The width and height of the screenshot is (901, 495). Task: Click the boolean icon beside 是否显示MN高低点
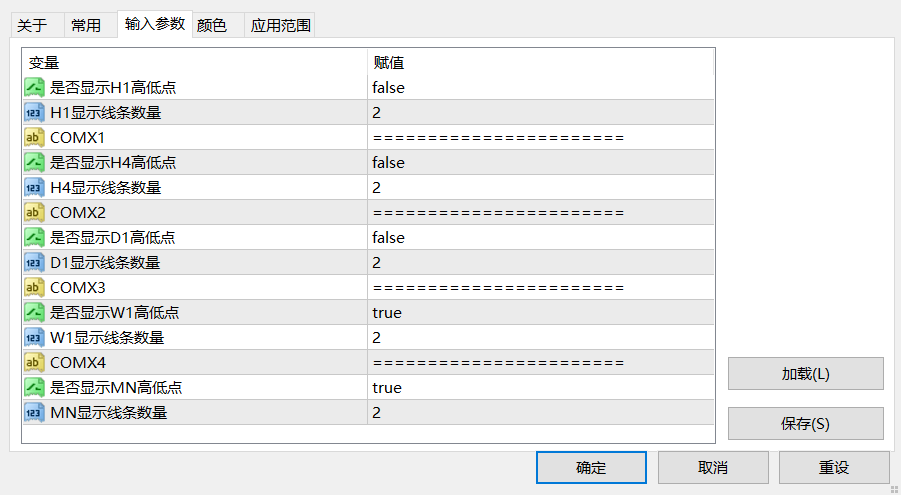[34, 387]
